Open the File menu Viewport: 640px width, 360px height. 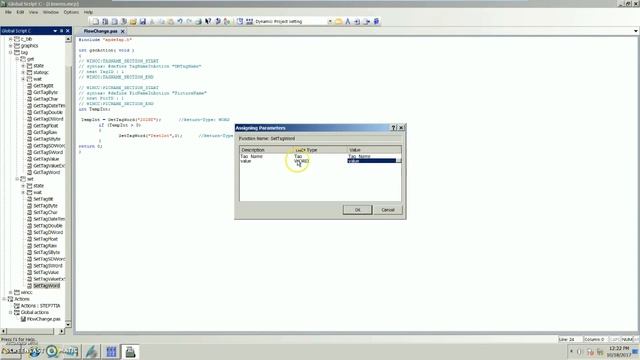pos(8,12)
